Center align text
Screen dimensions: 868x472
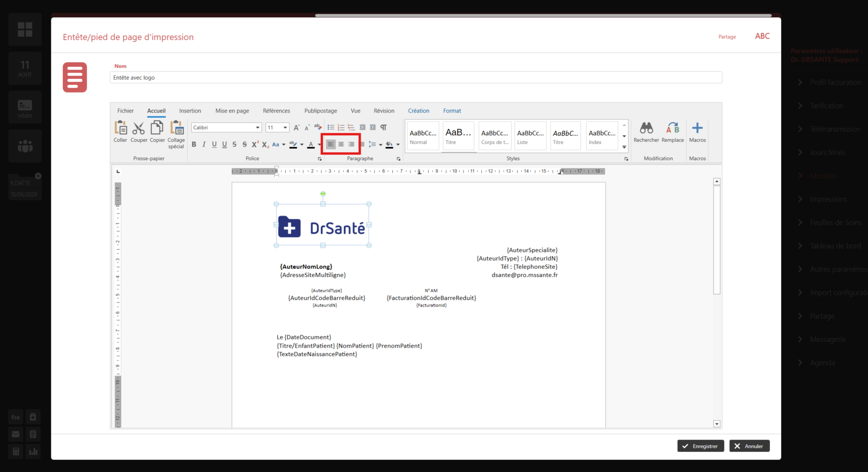click(341, 145)
